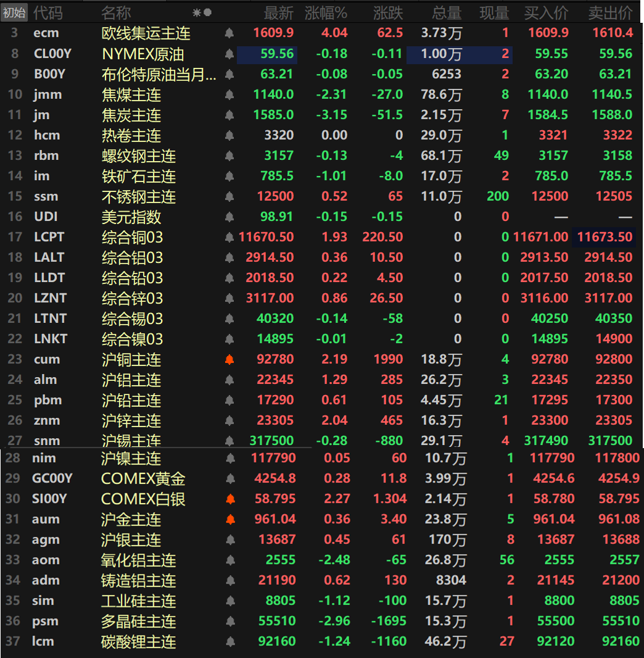Click the bell icon for 焦煤主连
Screen dimensions: 644x658
coord(229,95)
